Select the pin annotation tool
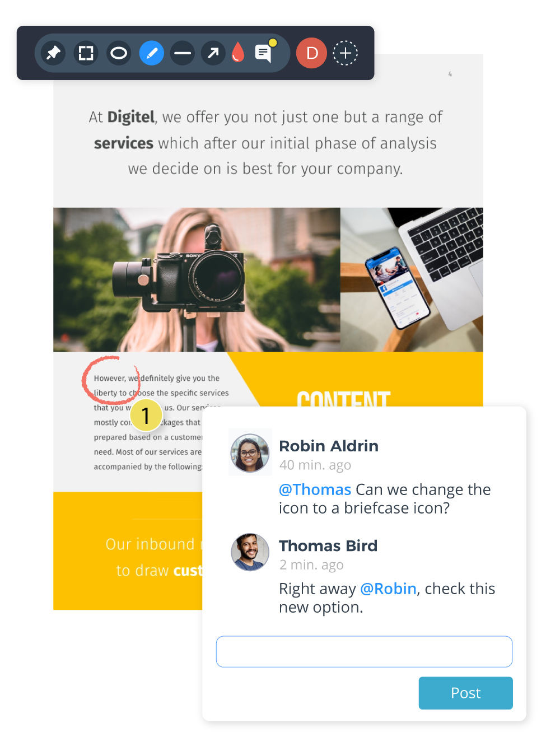Image resolution: width=560 pixels, height=756 pixels. [x=54, y=53]
